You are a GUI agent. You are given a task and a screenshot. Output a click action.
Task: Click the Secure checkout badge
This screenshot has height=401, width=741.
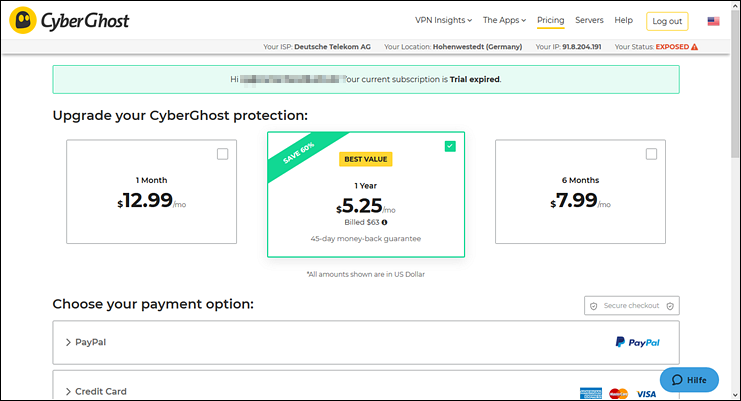[632, 306]
